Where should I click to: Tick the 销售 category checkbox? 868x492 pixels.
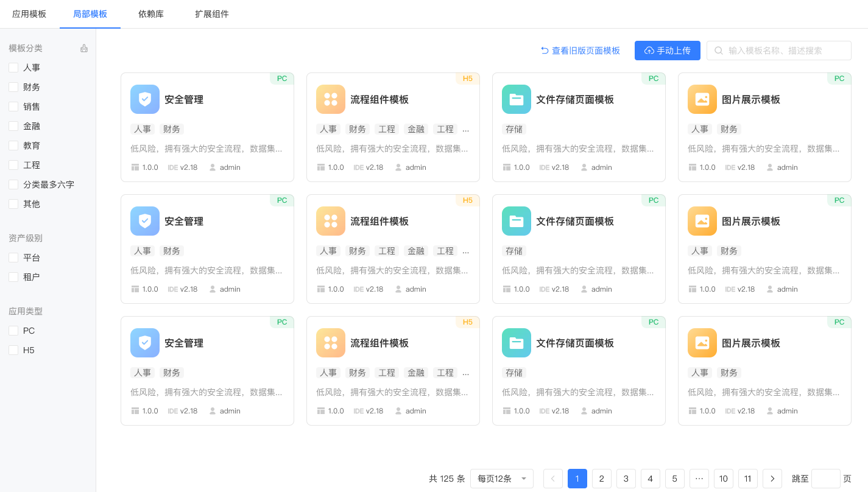(13, 107)
